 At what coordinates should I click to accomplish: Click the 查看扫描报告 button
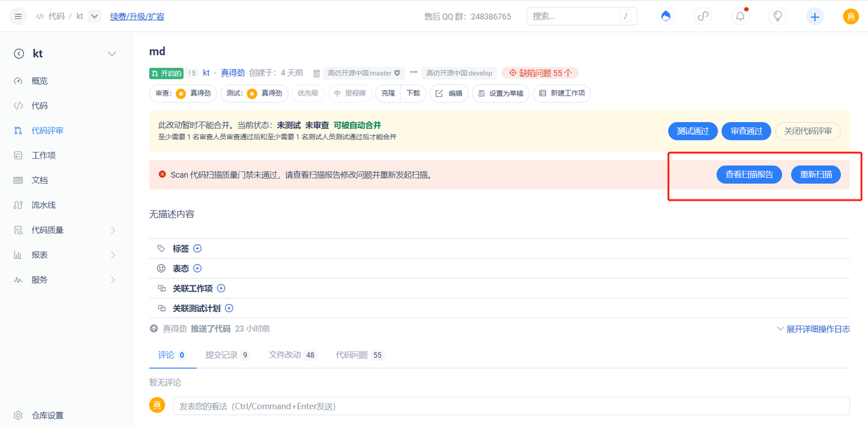point(749,174)
